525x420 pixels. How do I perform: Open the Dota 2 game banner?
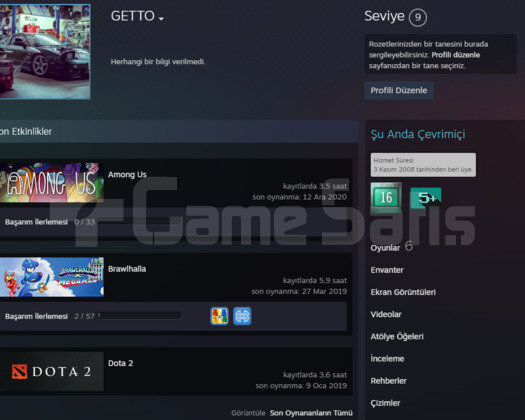(x=52, y=371)
